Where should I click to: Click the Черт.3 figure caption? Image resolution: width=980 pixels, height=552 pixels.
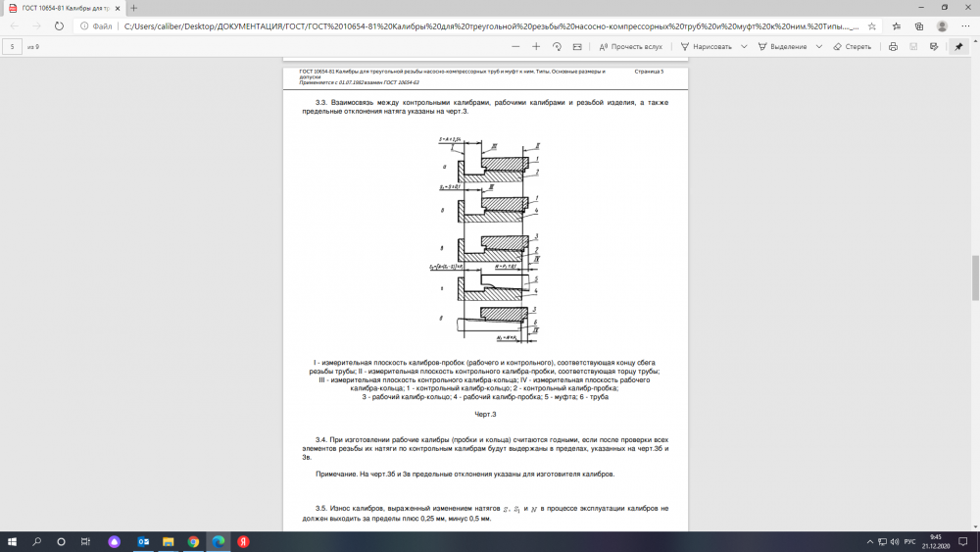coord(485,415)
